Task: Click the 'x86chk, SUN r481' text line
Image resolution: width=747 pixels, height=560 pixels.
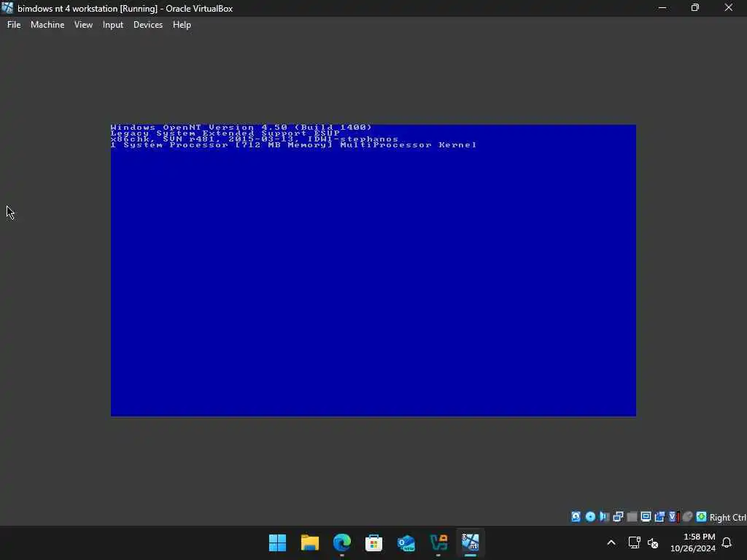Action: point(255,139)
